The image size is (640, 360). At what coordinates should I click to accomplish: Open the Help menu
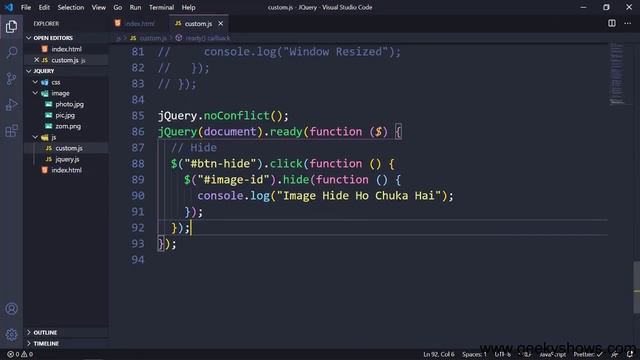[x=188, y=7]
